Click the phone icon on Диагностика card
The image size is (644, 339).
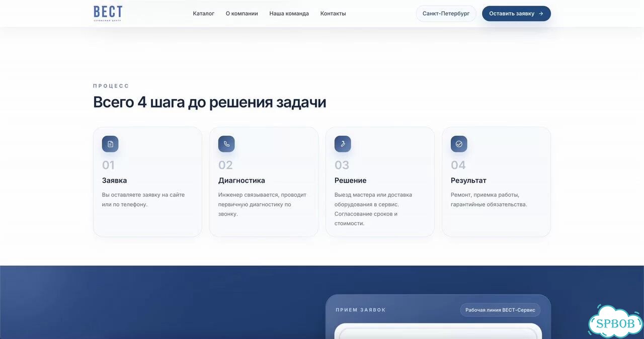coord(226,144)
